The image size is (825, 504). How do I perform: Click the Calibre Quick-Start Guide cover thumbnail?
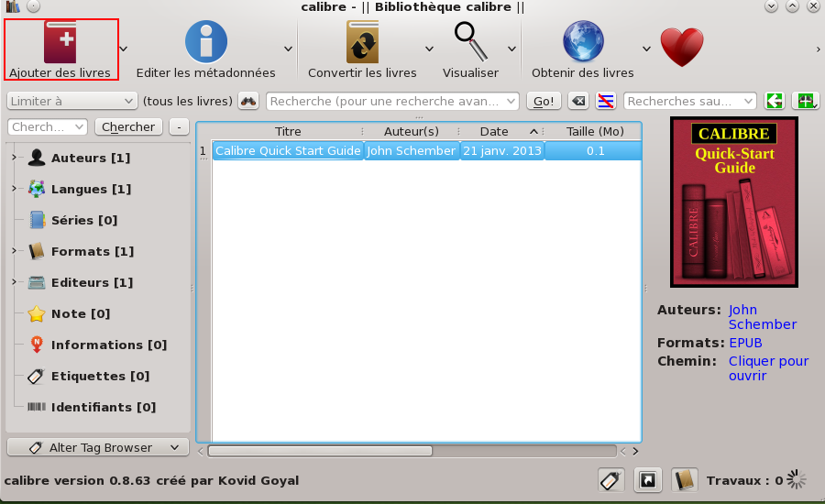click(x=734, y=202)
